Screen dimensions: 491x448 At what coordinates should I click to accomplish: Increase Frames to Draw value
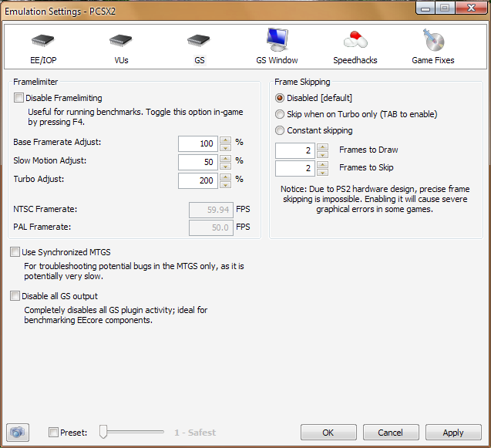coord(322,147)
